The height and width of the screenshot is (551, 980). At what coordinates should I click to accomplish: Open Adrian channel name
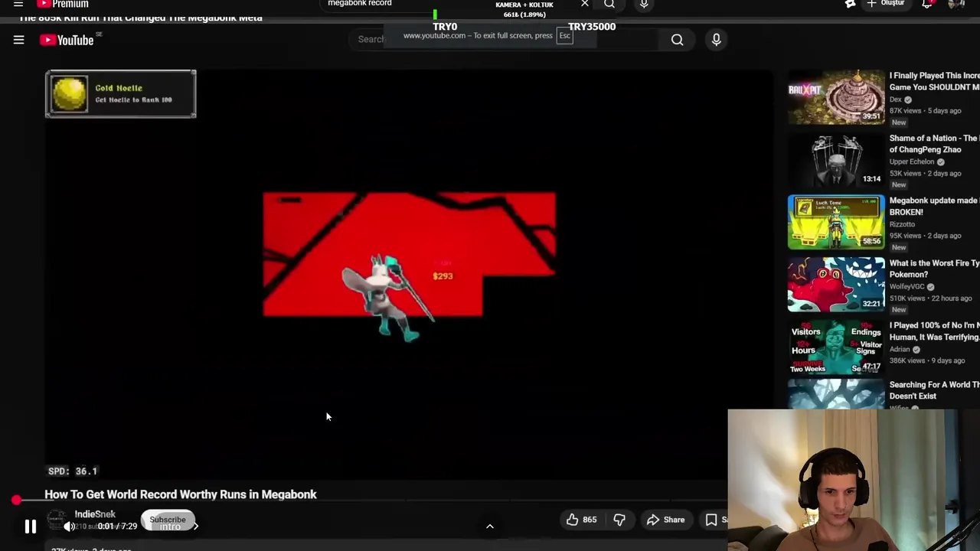pyautogui.click(x=900, y=349)
